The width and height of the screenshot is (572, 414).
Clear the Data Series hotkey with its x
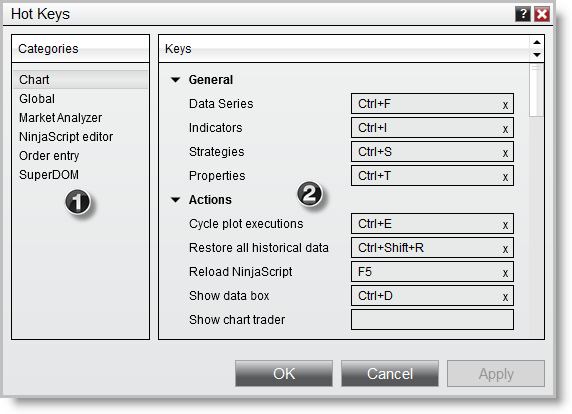(x=505, y=105)
